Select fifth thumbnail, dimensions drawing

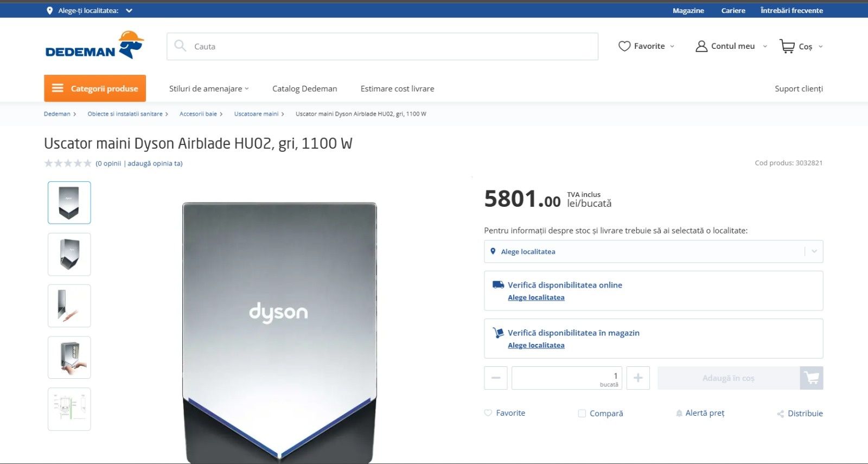(x=69, y=409)
